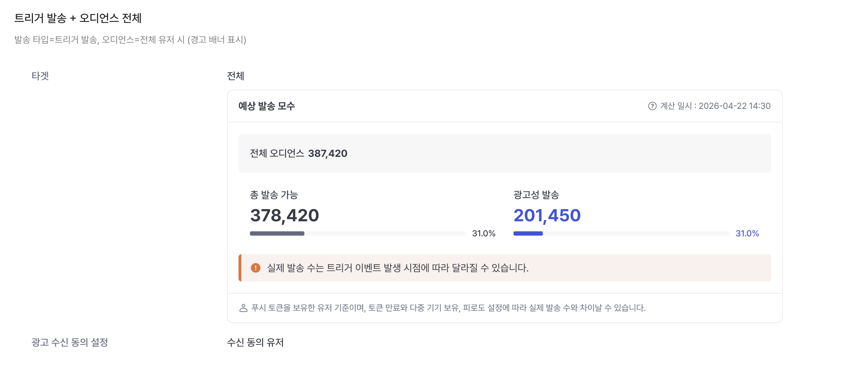868x376 pixels.
Task: Click the 총 발송 가능 gray progress bar
Action: point(358,233)
